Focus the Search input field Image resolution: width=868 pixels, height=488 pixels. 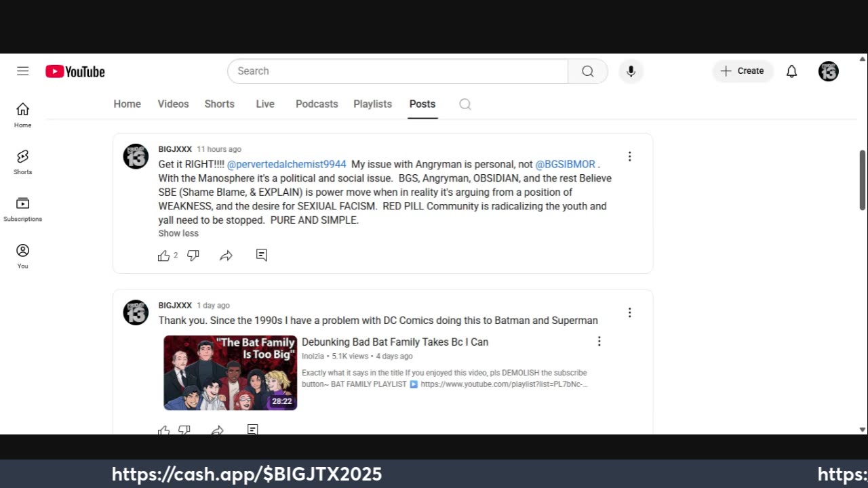point(398,71)
